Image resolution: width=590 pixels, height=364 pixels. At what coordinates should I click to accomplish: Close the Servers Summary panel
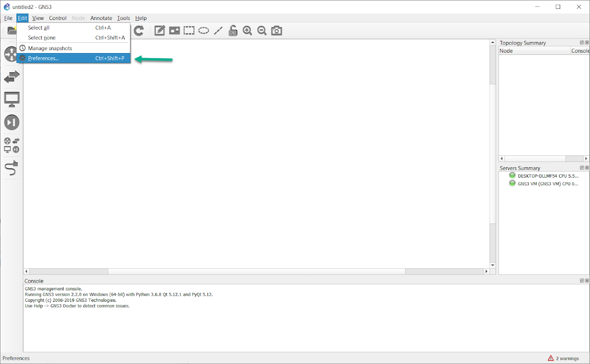[x=587, y=168]
